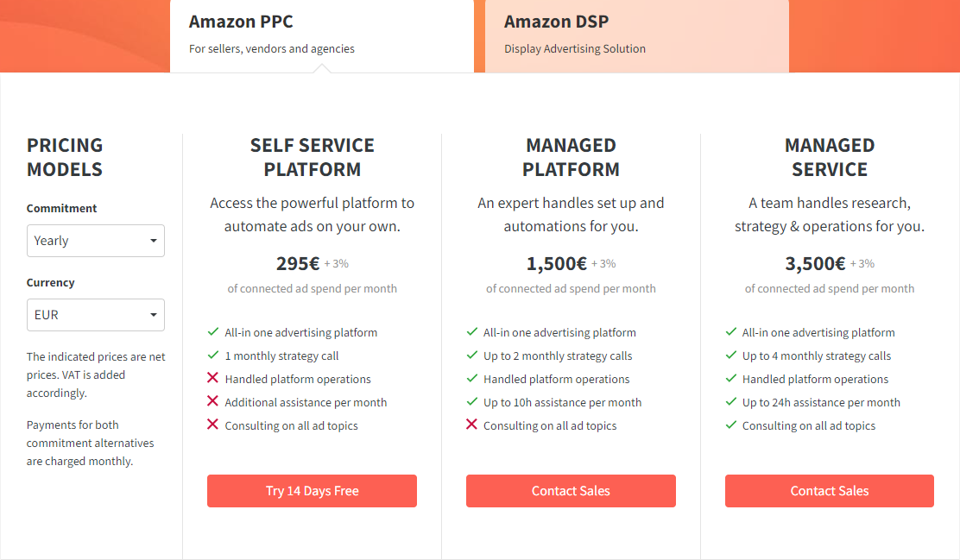Click check icon next to 'Up to 10h assistance per month'
Image resolution: width=960 pixels, height=560 pixels.
472,402
